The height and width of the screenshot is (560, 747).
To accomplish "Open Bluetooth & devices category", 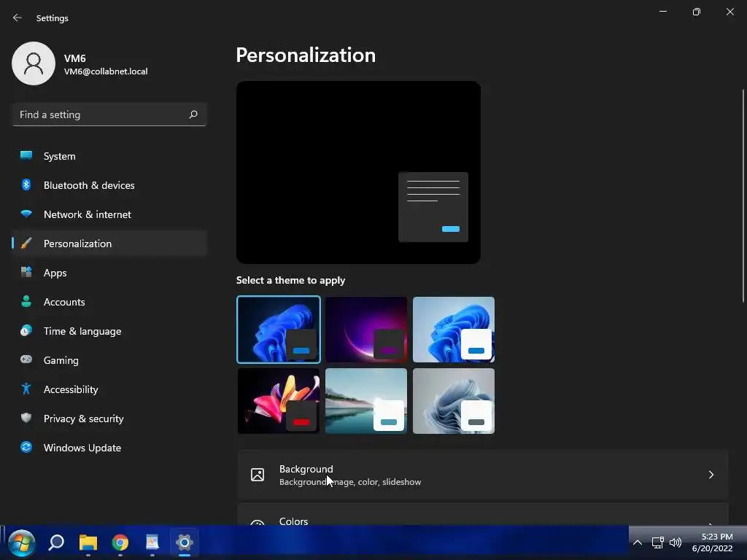I will tap(109, 185).
